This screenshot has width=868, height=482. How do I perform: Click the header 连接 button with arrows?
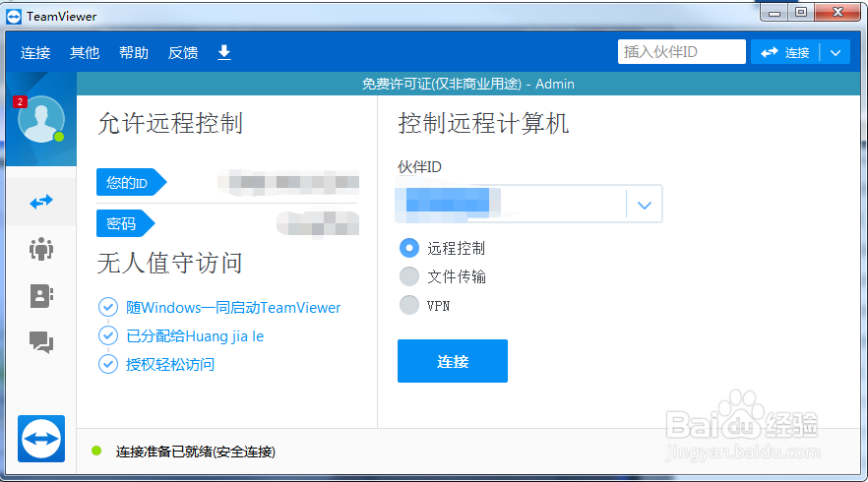(x=785, y=52)
